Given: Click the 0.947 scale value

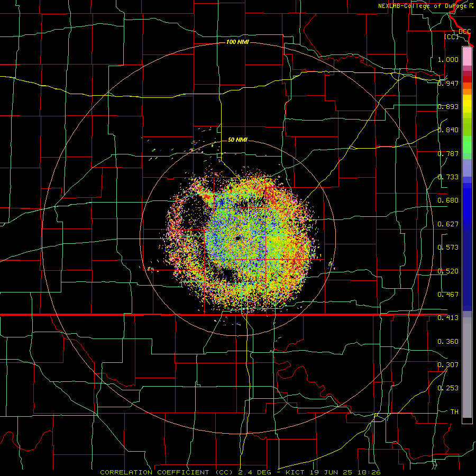Looking at the screenshot, I should tap(448, 83).
